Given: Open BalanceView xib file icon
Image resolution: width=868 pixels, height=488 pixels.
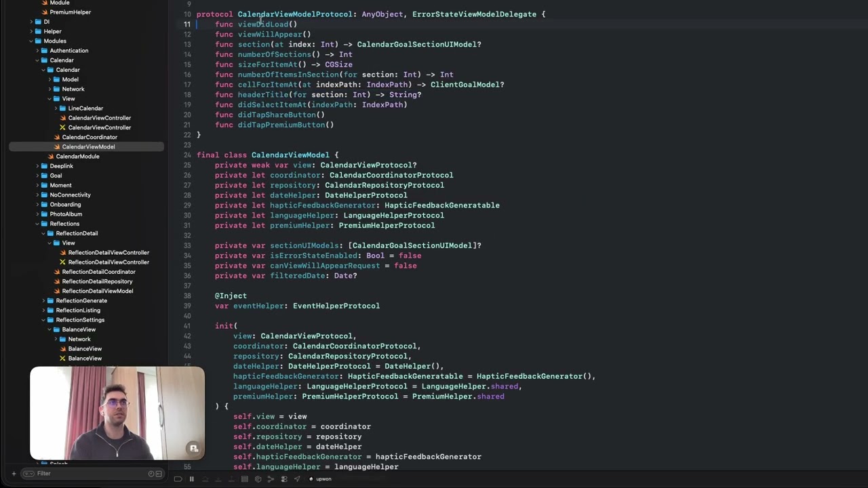Looking at the screenshot, I should pyautogui.click(x=62, y=358).
